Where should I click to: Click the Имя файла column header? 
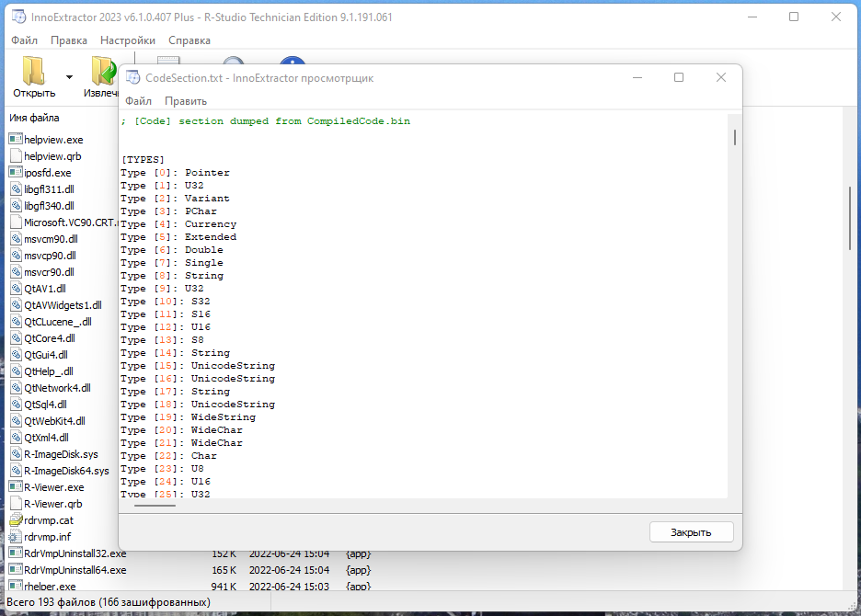[35, 118]
